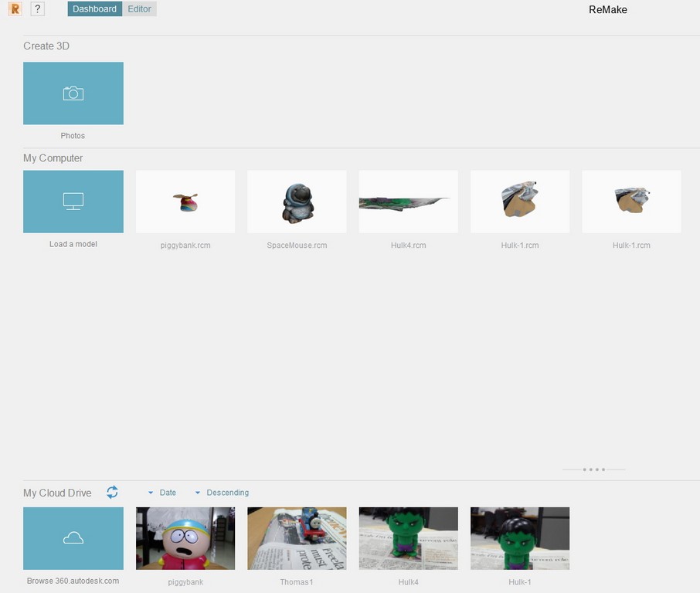Screen dimensions: 700x593
Task: Click the SpaceMouse.rcm file name
Action: [x=297, y=246]
